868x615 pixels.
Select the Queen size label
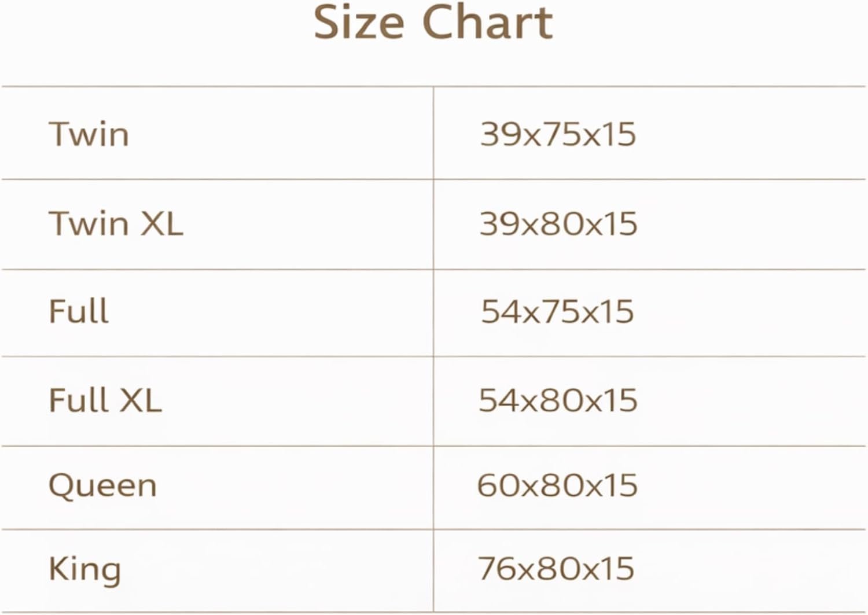102,485
